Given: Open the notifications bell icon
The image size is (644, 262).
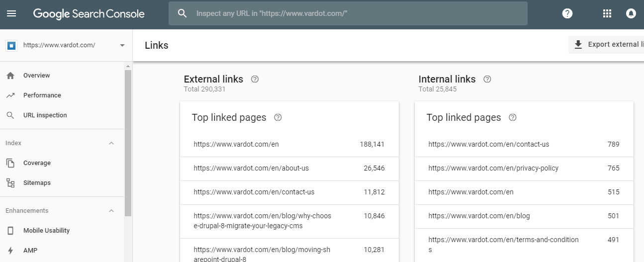Looking at the screenshot, I should pyautogui.click(x=631, y=14).
